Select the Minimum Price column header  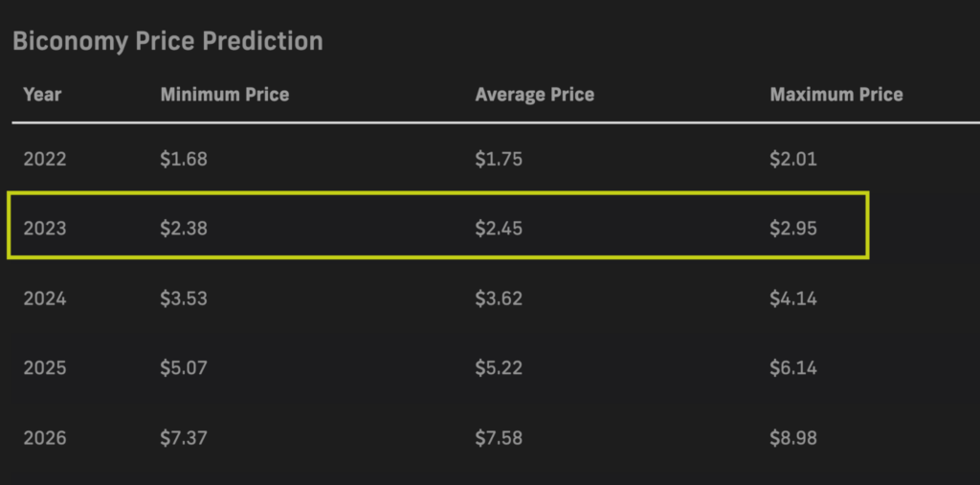(224, 95)
